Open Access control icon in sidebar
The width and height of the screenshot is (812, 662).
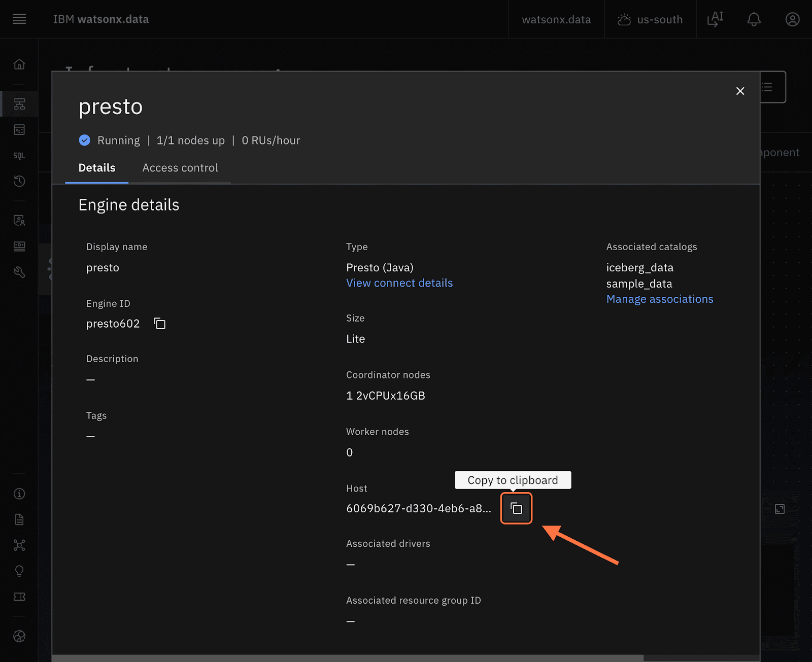(x=19, y=220)
